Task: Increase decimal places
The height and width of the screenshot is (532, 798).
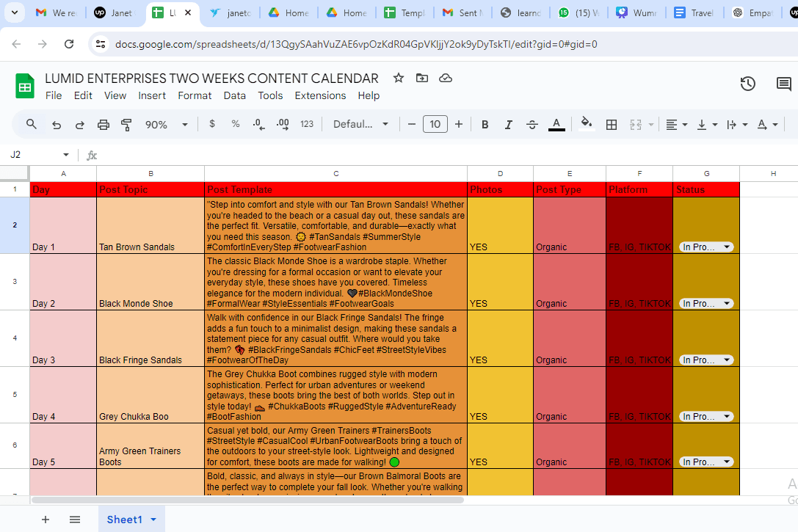Action: pyautogui.click(x=283, y=124)
